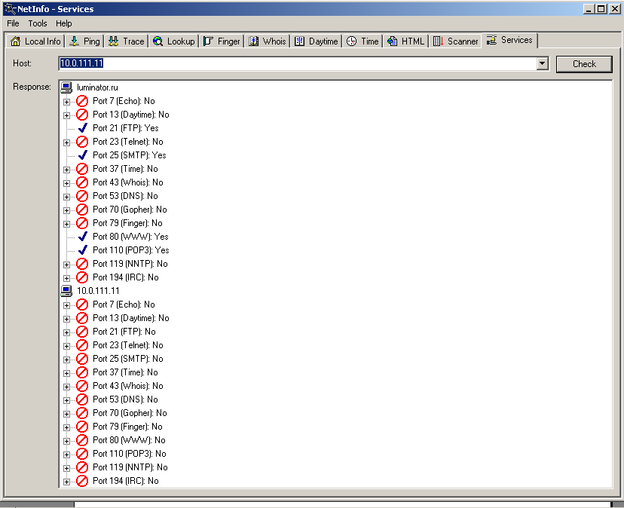Open the File menu
The image size is (624, 508).
tap(13, 23)
